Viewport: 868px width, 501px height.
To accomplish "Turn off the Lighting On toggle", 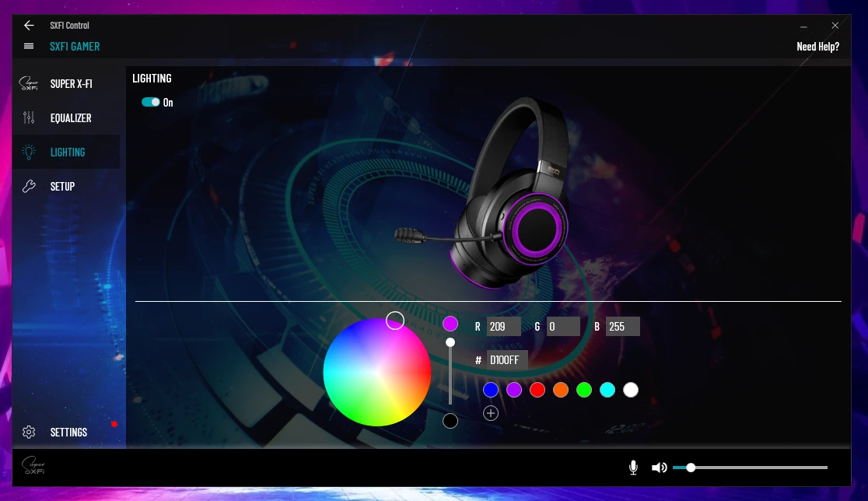I will coord(151,102).
